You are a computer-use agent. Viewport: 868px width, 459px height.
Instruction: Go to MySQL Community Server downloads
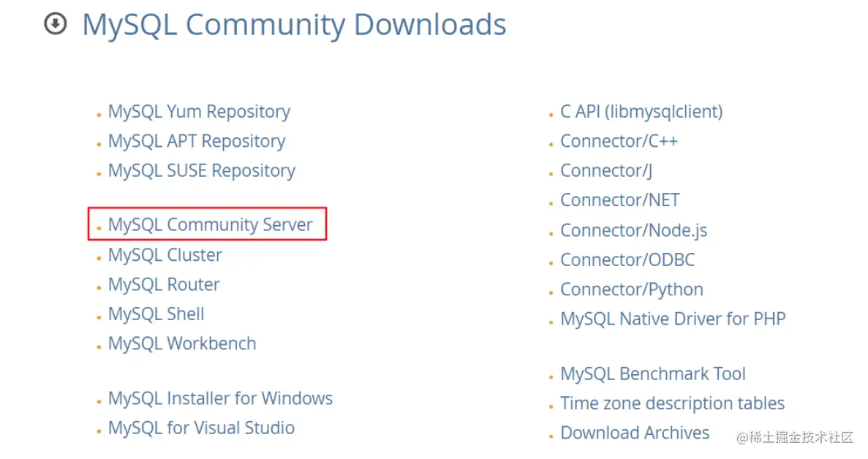point(211,225)
